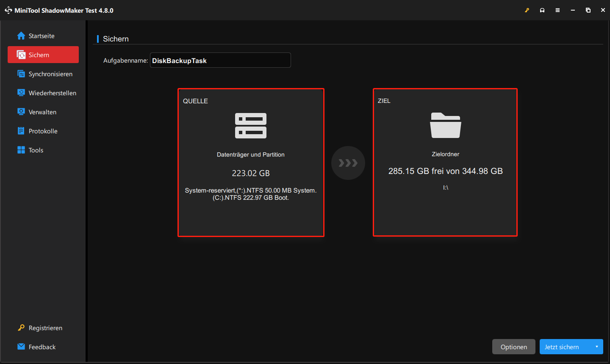Open support via the headset icon
The image size is (610, 364).
542,10
